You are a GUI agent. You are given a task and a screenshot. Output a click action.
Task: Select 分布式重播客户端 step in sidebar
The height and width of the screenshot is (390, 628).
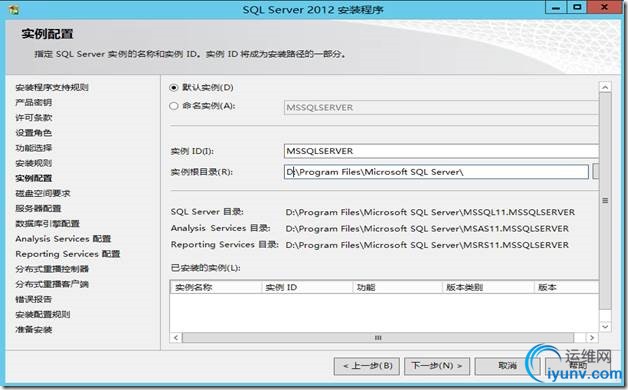[x=52, y=284]
